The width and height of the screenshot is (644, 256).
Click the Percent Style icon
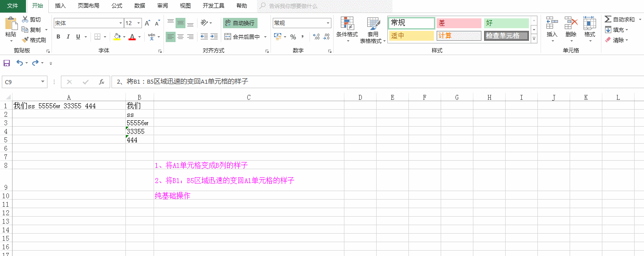(293, 37)
